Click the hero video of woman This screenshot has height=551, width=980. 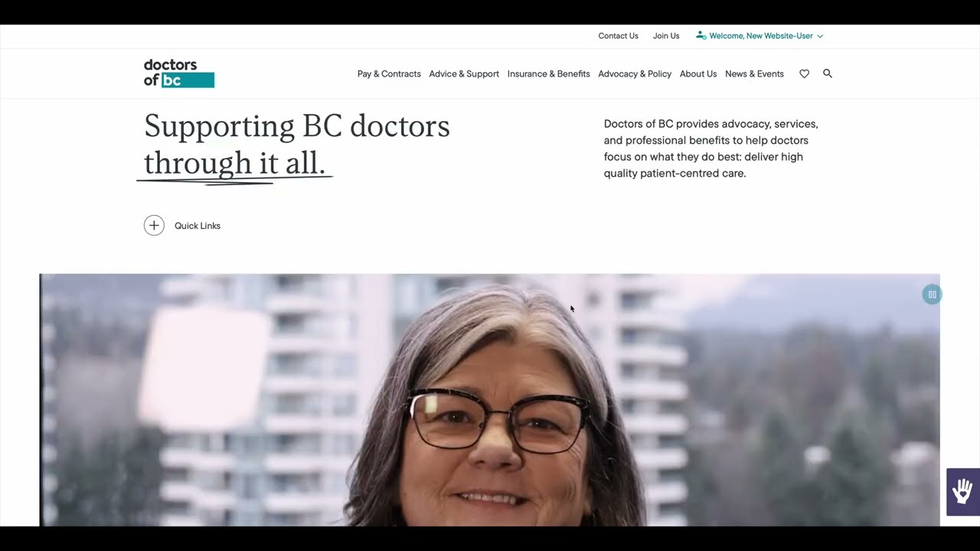[x=490, y=399]
